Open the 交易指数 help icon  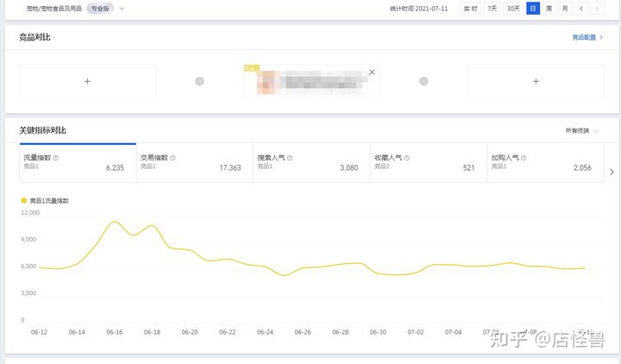coord(172,158)
